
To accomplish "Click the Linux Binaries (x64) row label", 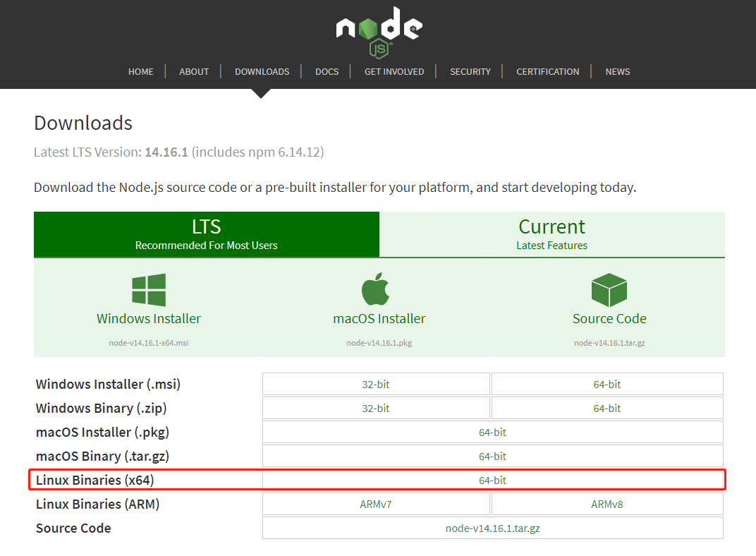I will coord(95,481).
